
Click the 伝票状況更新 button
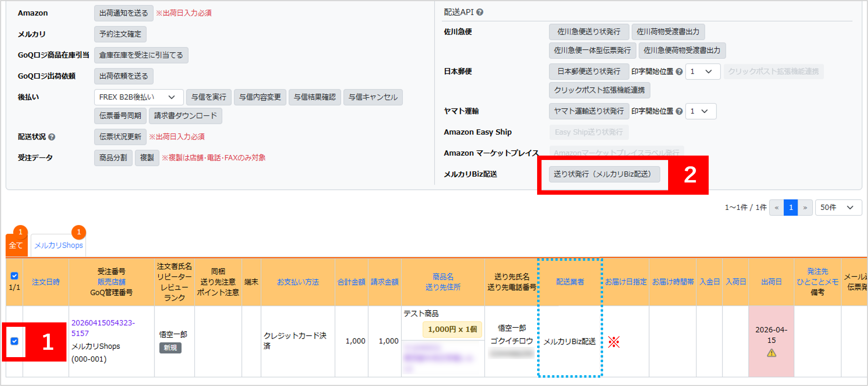click(120, 137)
